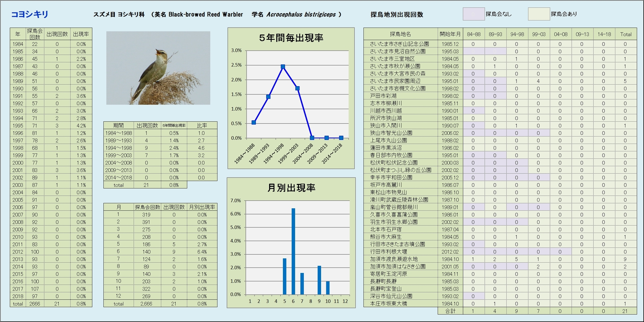Select the 5年間毎出現率 chart title

291,38
